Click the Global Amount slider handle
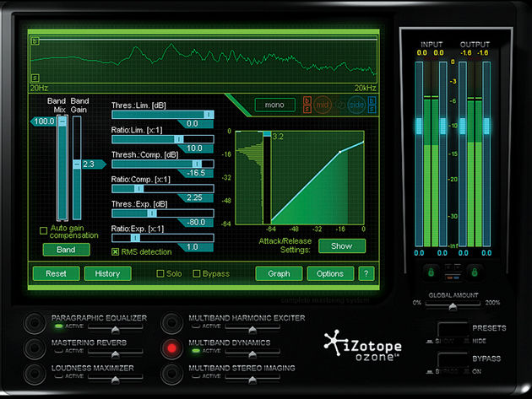Image resolution: width=532 pixels, height=399 pixels. [453, 306]
